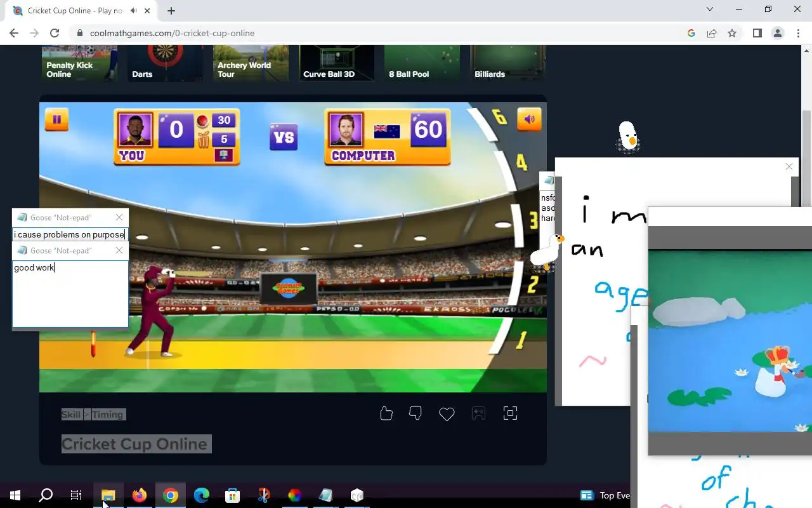Click the Google icon in address bar
This screenshot has width=812, height=508.
tap(691, 33)
